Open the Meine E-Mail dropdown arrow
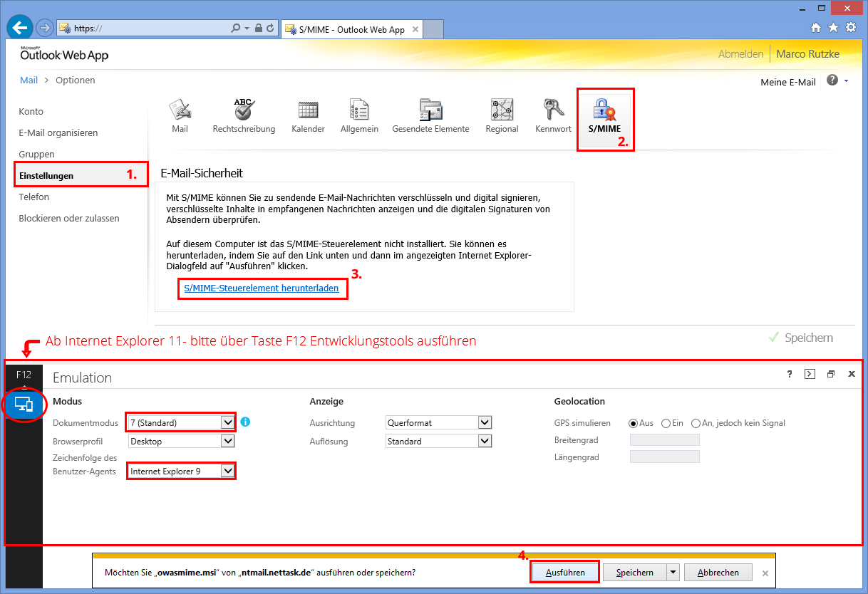 846,81
